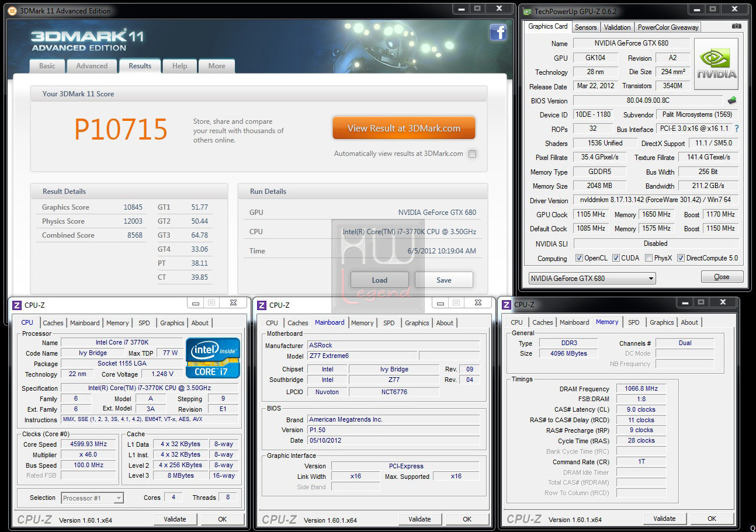Click the NVIDIA SLI Disabled field

[656, 244]
